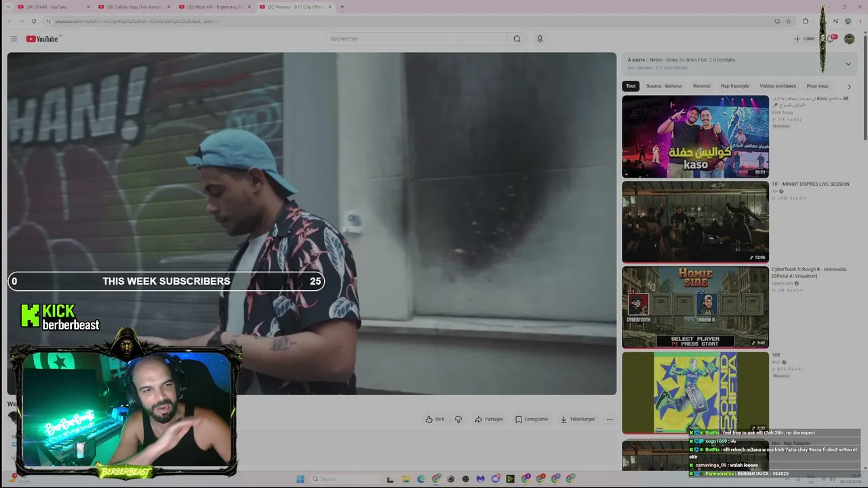Click the browser address bar URL
The height and width of the screenshot is (488, 868).
tap(137, 21)
